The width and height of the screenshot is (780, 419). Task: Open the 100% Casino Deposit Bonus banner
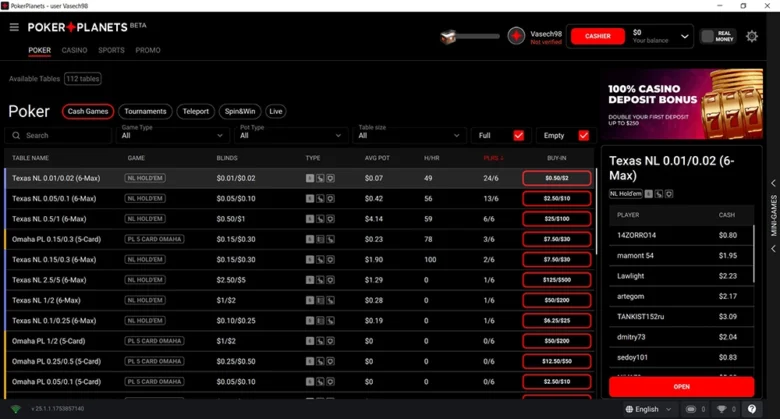point(682,104)
